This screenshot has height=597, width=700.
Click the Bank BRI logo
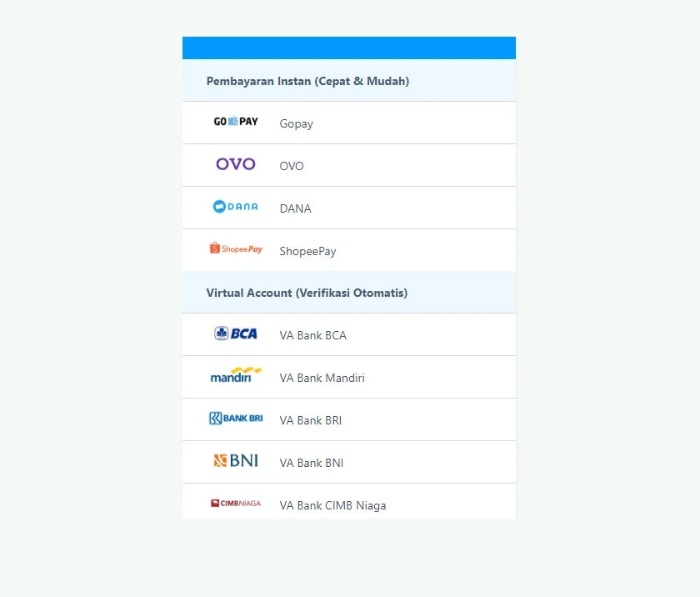click(236, 419)
